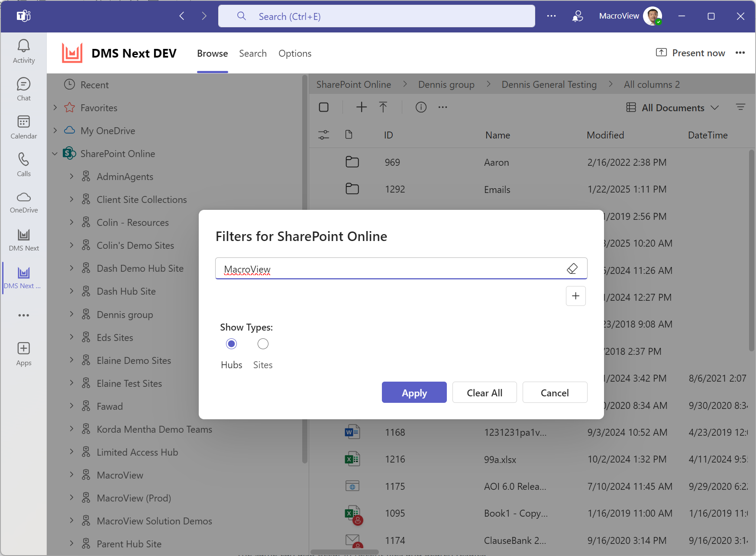This screenshot has width=756, height=556.
Task: Open the Apps store icon
Action: [24, 354]
